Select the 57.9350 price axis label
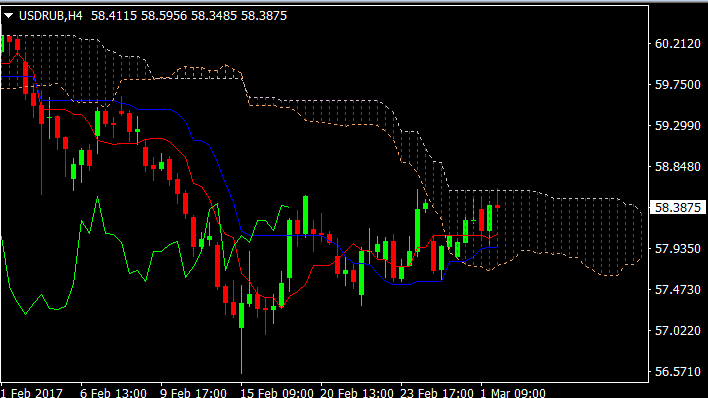 (x=678, y=248)
